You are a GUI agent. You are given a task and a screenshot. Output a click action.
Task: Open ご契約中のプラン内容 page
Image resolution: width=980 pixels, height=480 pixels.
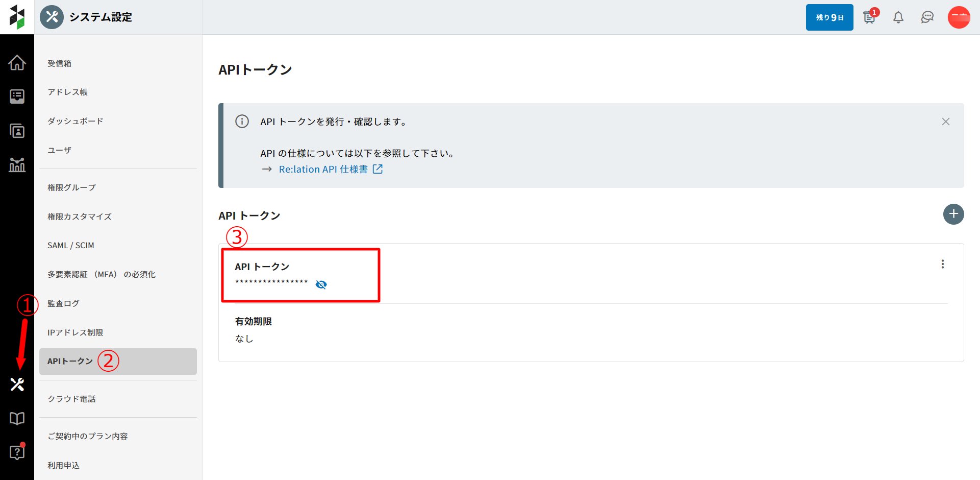[x=118, y=436]
